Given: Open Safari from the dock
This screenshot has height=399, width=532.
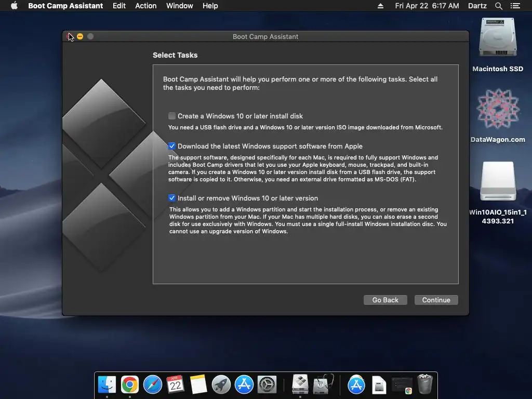Looking at the screenshot, I should [x=153, y=384].
